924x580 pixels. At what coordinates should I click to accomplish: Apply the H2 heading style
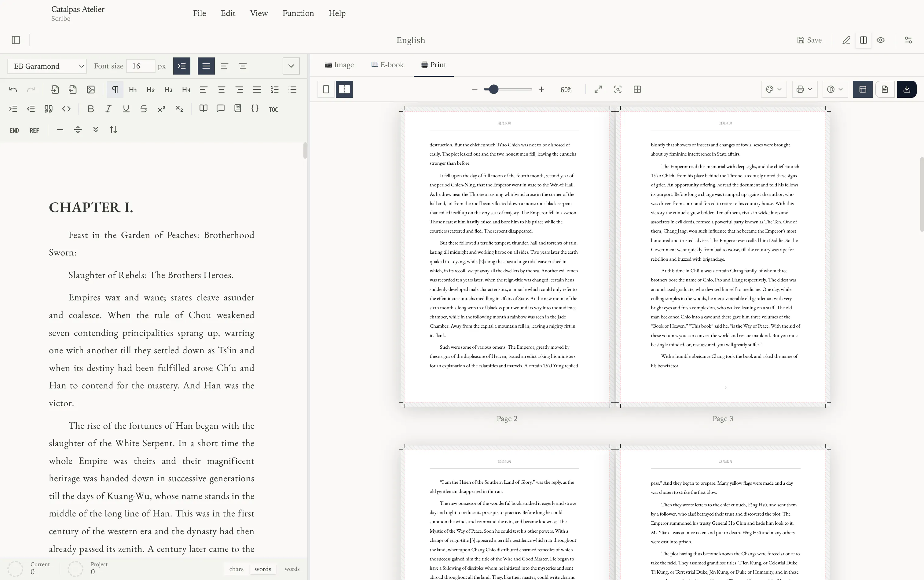click(x=150, y=90)
